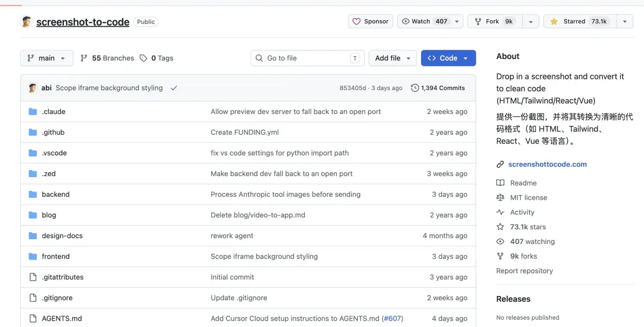Open the backend folder
This screenshot has height=327, width=644.
point(55,195)
